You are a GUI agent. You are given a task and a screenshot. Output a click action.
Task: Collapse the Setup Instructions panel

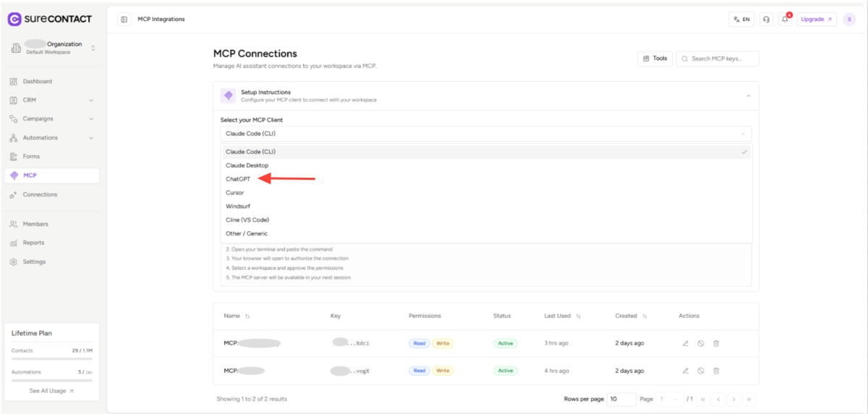[x=748, y=96]
